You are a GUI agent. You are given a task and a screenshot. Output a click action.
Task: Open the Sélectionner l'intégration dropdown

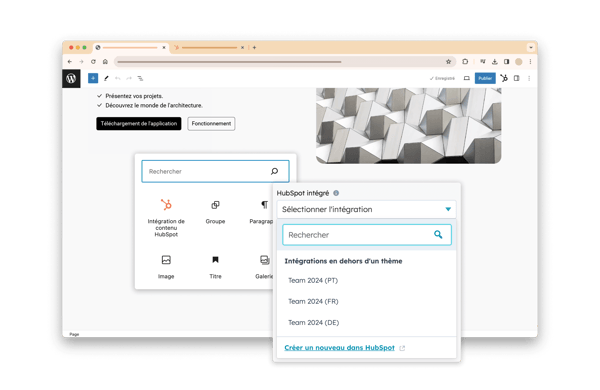pyautogui.click(x=366, y=209)
